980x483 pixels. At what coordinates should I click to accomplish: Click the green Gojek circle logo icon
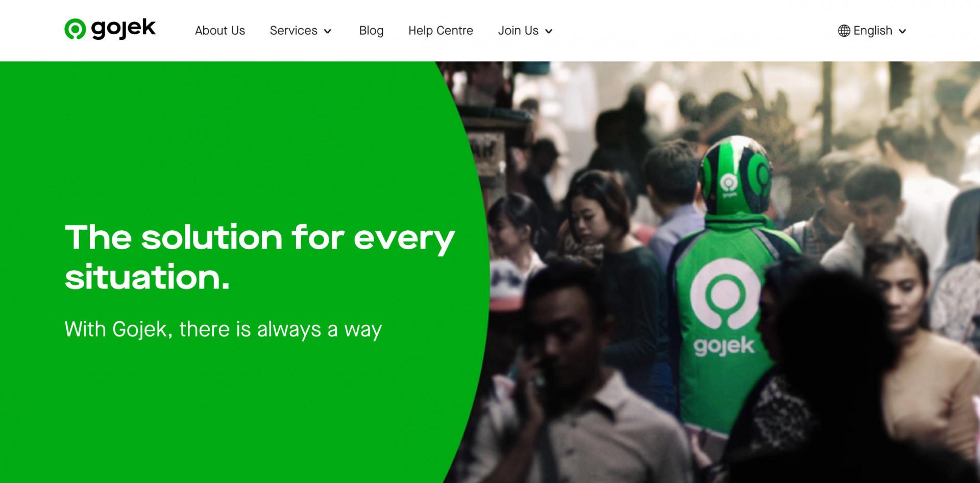pyautogui.click(x=75, y=29)
